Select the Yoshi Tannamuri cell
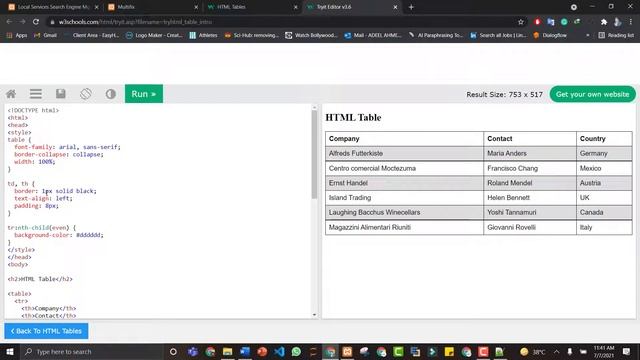The width and height of the screenshot is (640, 360). 530,212
